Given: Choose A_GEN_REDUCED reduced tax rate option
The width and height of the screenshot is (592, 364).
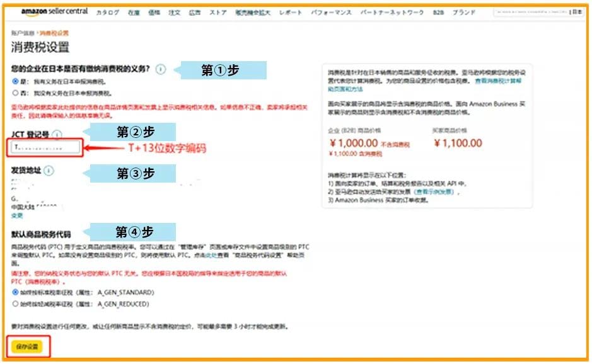Looking at the screenshot, I should 16,304.
